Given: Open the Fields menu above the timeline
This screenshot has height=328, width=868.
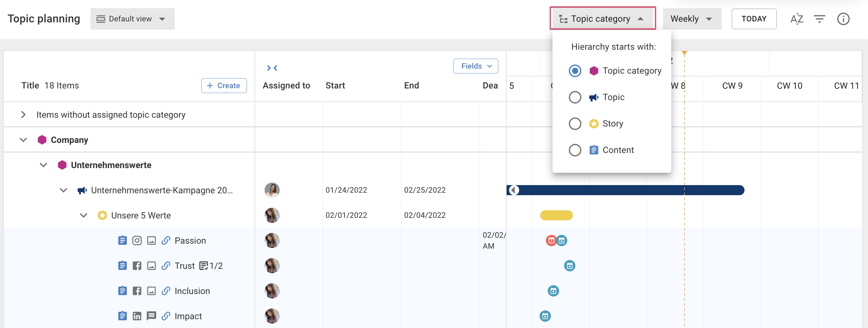Looking at the screenshot, I should (x=475, y=66).
